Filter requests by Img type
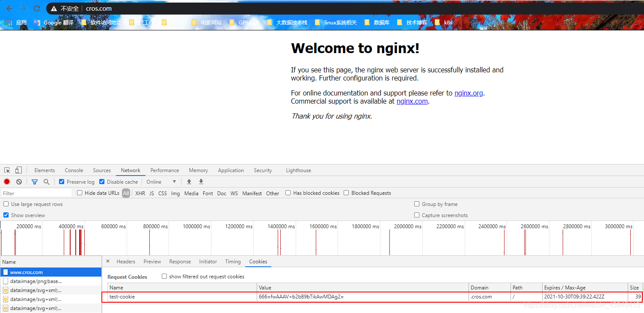Screen dimensions: 644x313 pyautogui.click(x=175, y=193)
